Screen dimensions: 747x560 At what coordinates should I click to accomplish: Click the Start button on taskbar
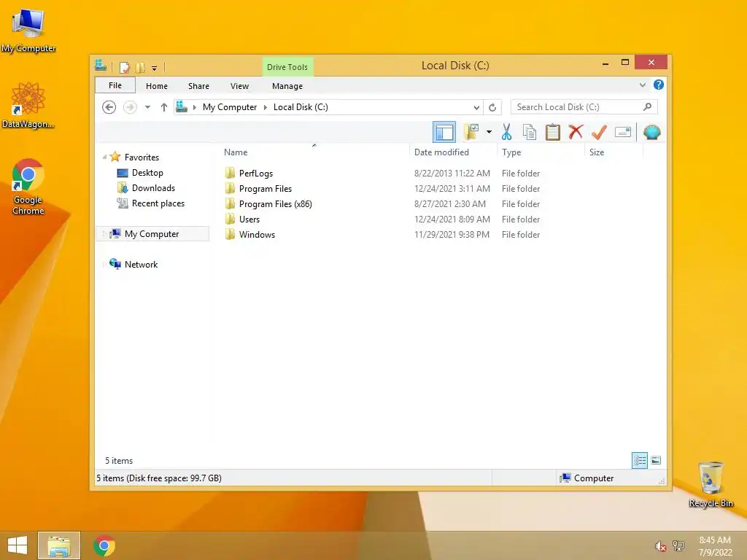(x=18, y=545)
